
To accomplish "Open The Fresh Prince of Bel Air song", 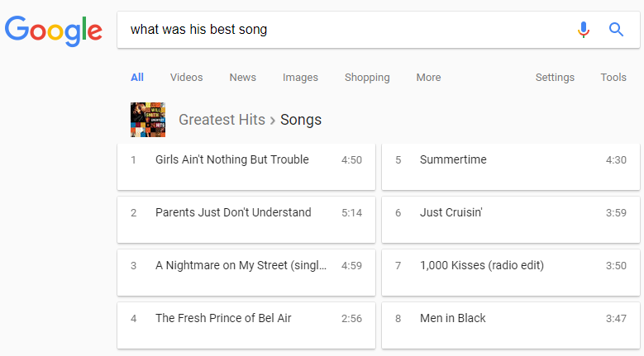I will (x=246, y=325).
